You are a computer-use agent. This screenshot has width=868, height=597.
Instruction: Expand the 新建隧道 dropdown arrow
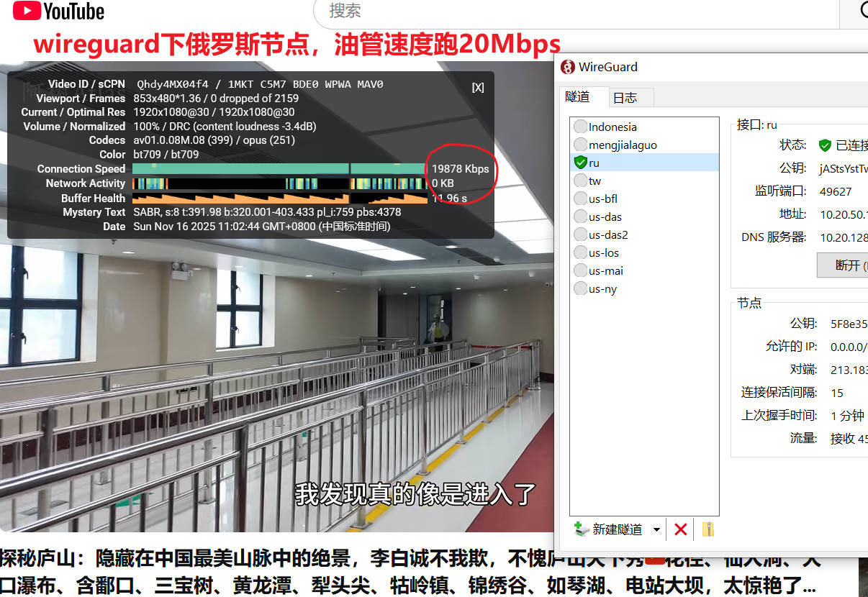(656, 530)
